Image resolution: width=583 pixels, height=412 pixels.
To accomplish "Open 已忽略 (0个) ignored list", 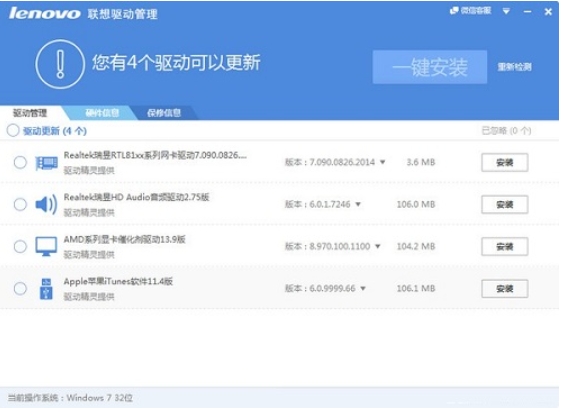I will click(x=506, y=131).
